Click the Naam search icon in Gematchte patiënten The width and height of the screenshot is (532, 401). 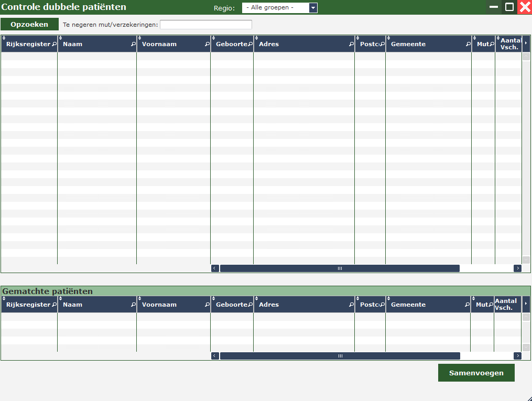tap(133, 305)
